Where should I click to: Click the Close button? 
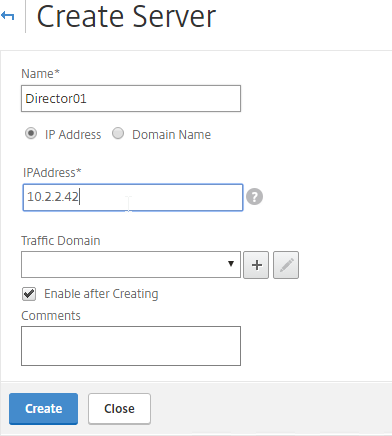tap(119, 409)
